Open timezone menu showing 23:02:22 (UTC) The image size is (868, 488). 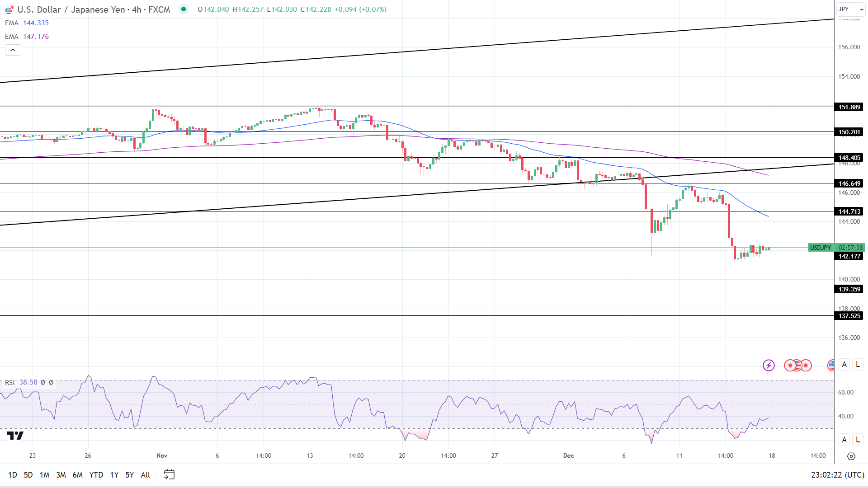click(837, 474)
